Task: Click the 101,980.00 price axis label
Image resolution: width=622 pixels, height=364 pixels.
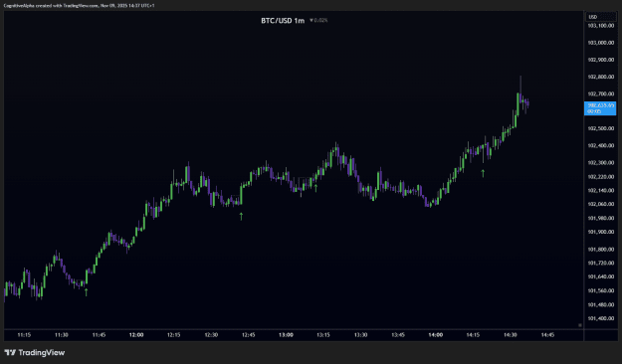Action: click(600, 218)
